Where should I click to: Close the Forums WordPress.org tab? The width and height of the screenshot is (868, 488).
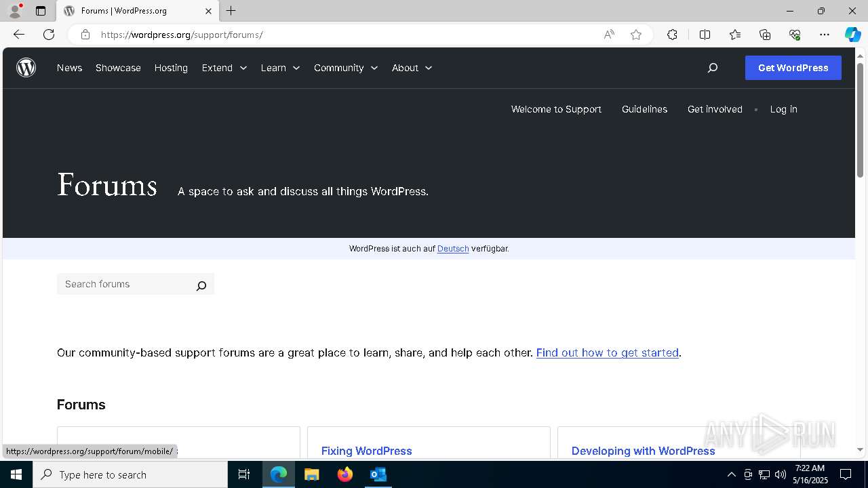[x=208, y=11]
